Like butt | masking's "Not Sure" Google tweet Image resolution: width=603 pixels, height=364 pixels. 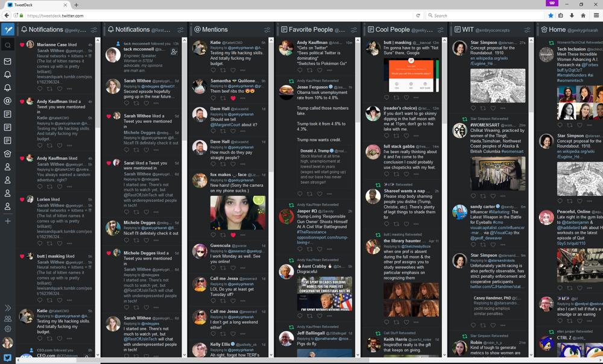click(406, 98)
